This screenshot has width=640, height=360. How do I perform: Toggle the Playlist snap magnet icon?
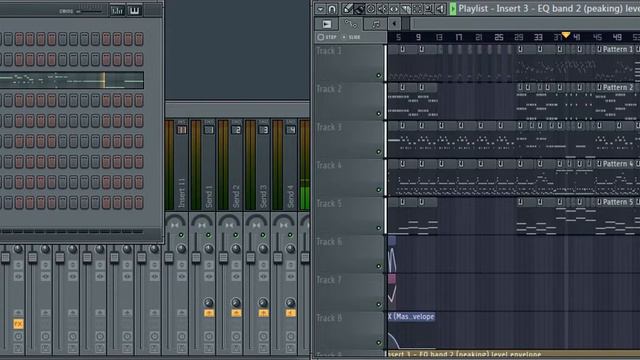332,9
